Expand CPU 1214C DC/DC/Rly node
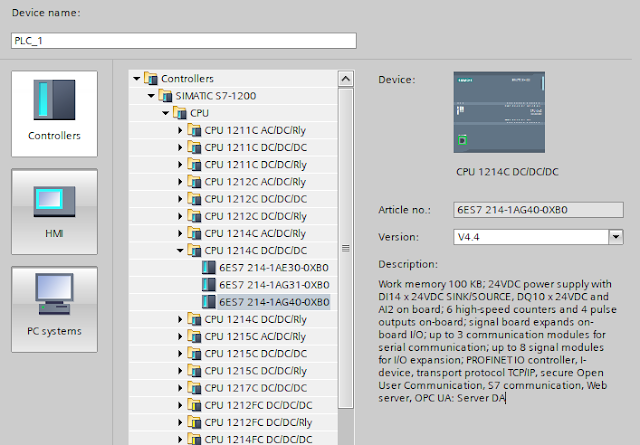This screenshot has width=640, height=445. 180,319
